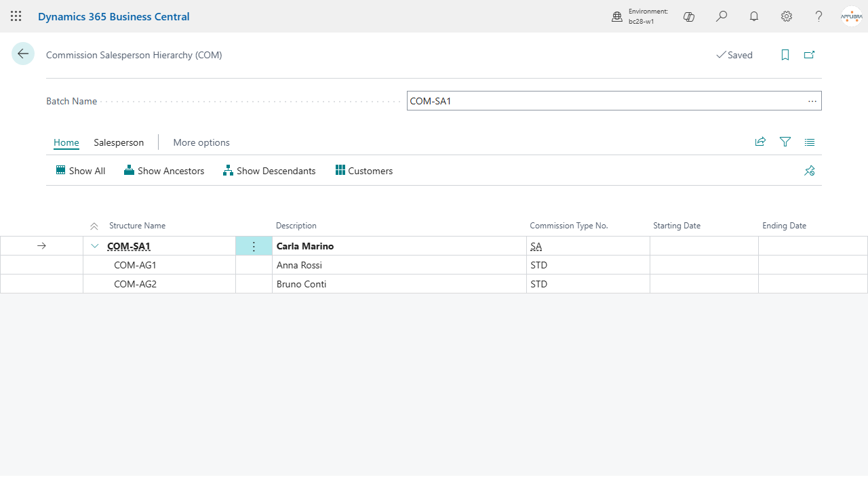Open Dynamics 365 Business Central home link
Screen dimensions: 868x488
click(114, 16)
